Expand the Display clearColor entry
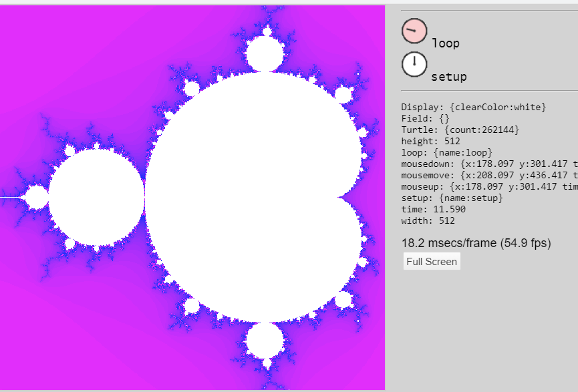 click(474, 107)
